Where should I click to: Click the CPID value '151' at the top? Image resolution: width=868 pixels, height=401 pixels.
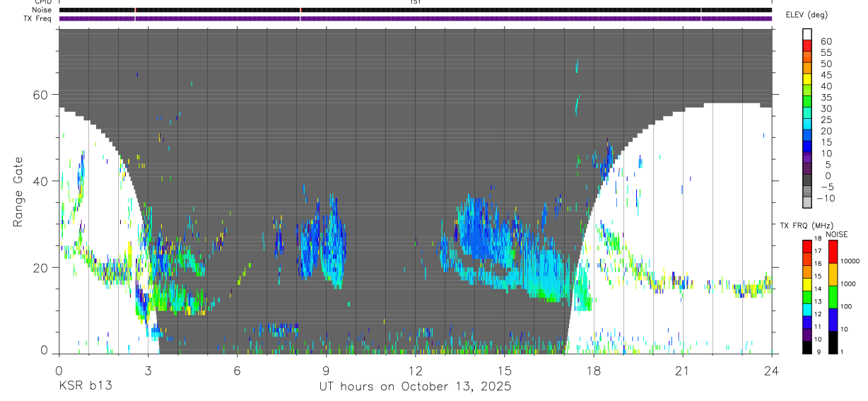coord(416,2)
